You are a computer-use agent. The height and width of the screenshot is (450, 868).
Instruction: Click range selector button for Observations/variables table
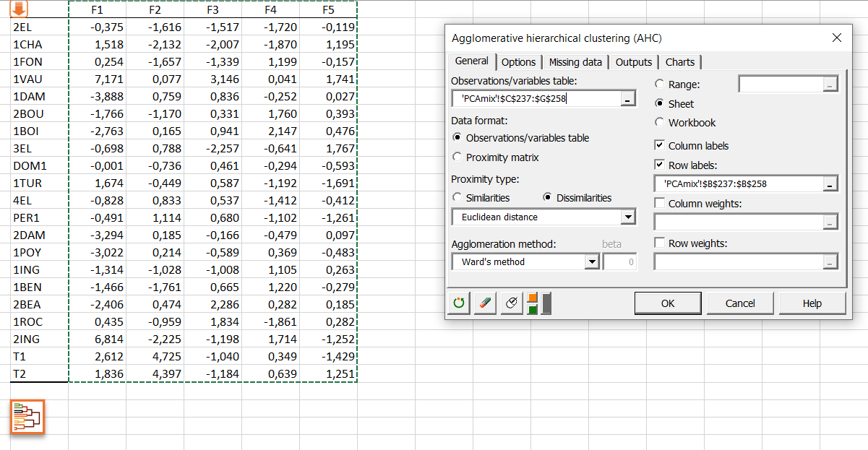click(628, 100)
